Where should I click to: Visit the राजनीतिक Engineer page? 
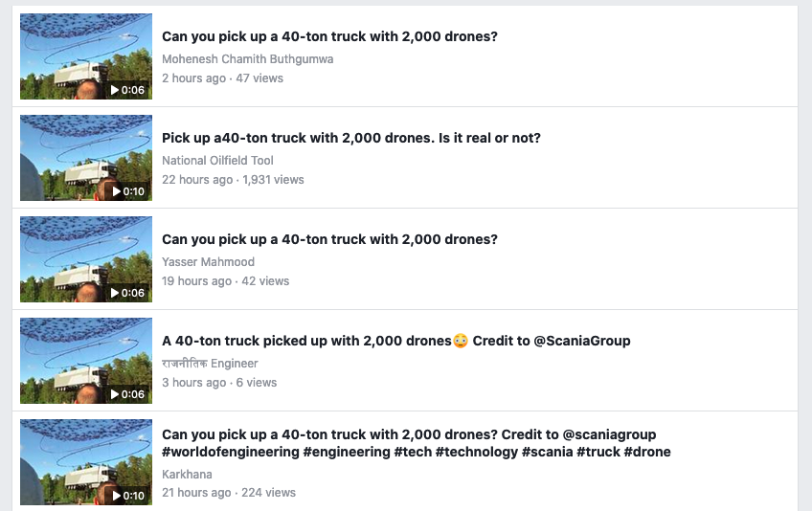click(210, 364)
